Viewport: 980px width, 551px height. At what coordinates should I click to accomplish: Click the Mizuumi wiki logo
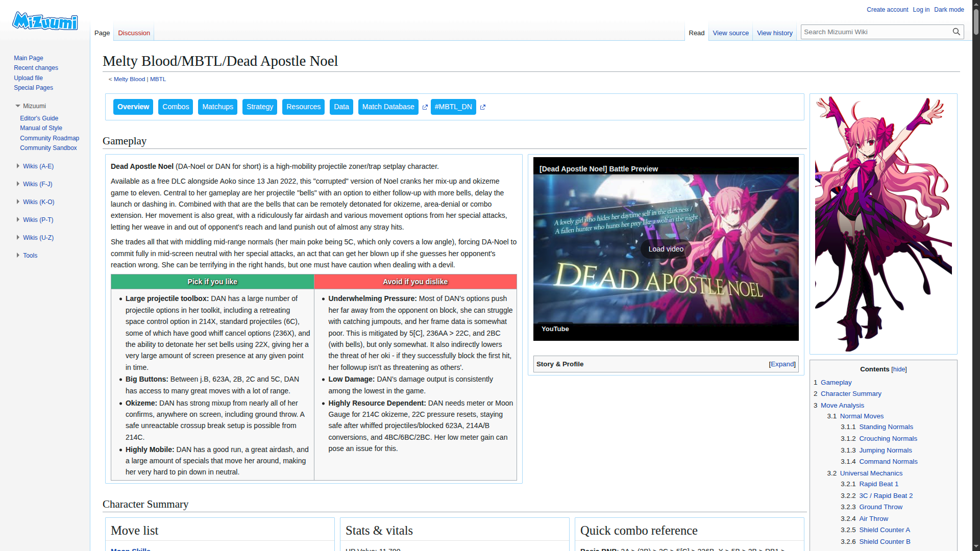[x=45, y=21]
